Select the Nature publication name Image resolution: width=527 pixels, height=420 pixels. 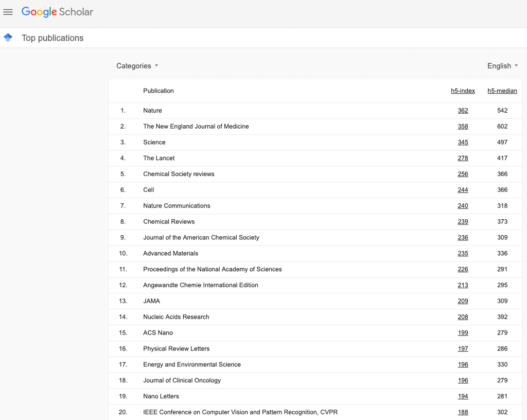tap(152, 111)
